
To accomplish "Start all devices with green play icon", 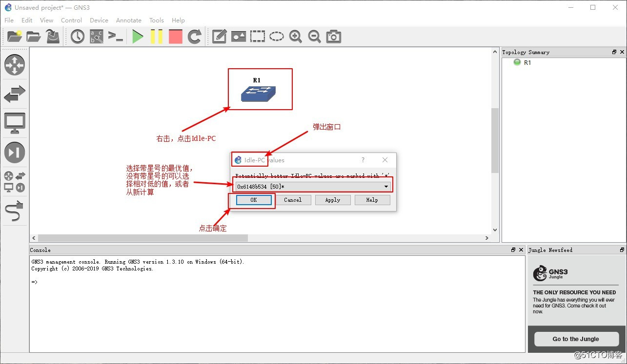I will (x=138, y=37).
